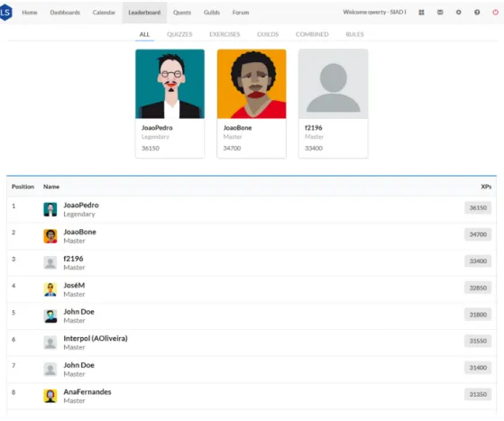Switch to the GUILDS leaderboard tab
504x421 pixels.
268,34
